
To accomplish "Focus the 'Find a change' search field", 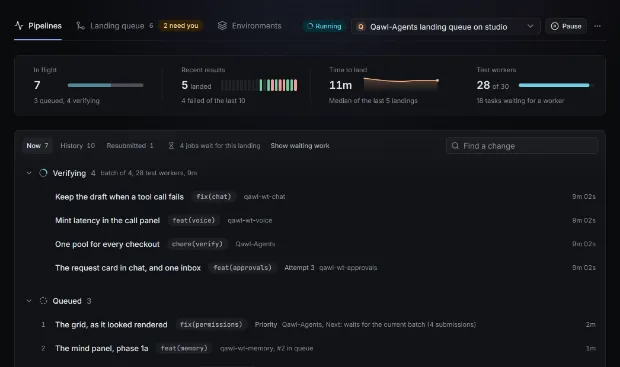I will (522, 146).
